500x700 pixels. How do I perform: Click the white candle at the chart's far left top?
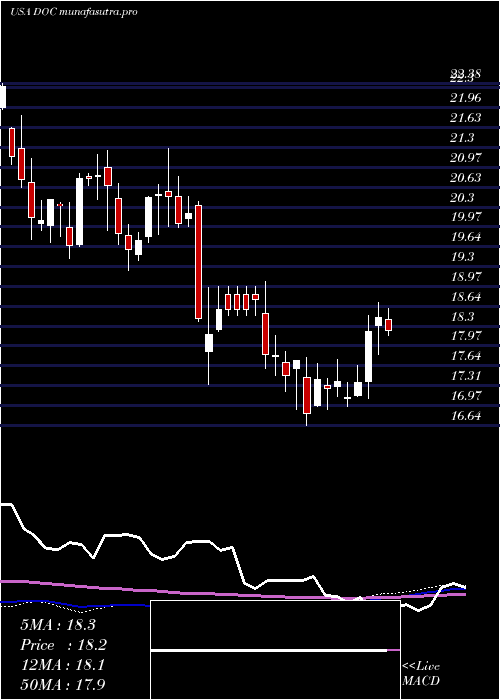pos(3,96)
